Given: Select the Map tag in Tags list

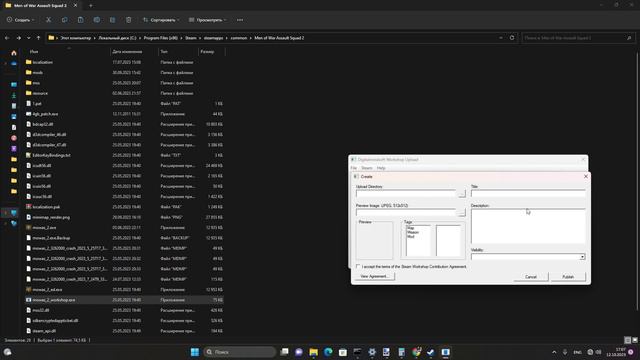Looking at the screenshot, I should coord(411,228).
